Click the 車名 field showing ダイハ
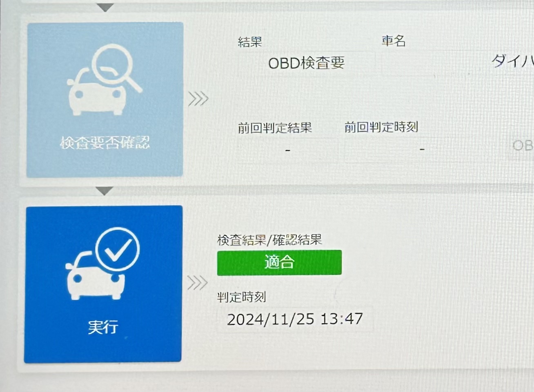The height and width of the screenshot is (392, 534). (x=458, y=62)
